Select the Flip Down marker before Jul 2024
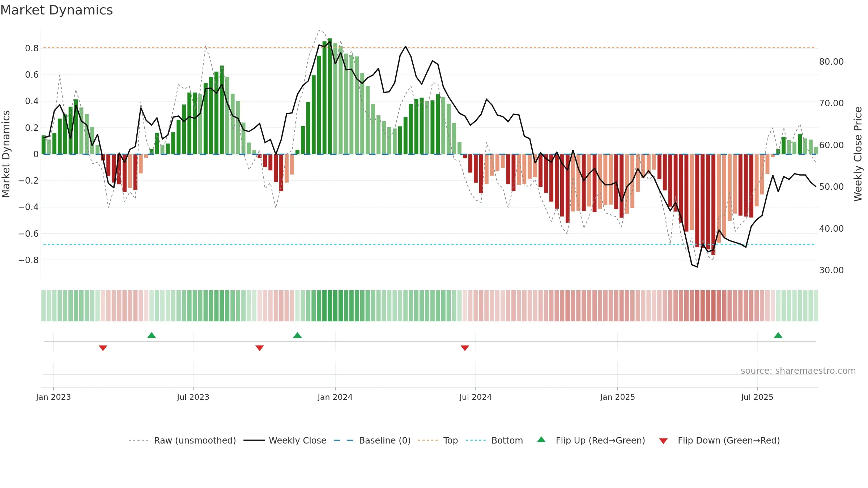 pyautogui.click(x=465, y=348)
